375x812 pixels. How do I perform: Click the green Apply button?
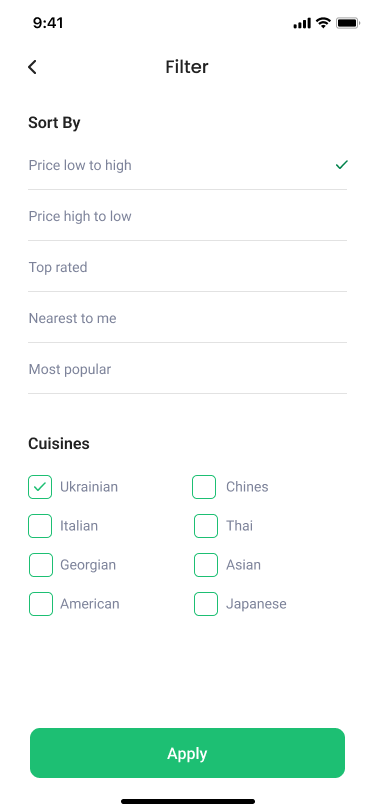(x=188, y=753)
